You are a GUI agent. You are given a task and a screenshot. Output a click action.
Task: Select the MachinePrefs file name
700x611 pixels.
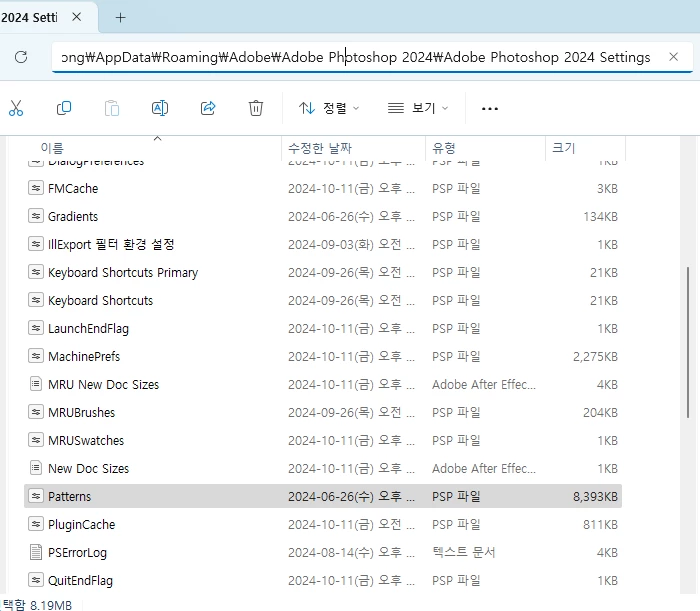(84, 357)
